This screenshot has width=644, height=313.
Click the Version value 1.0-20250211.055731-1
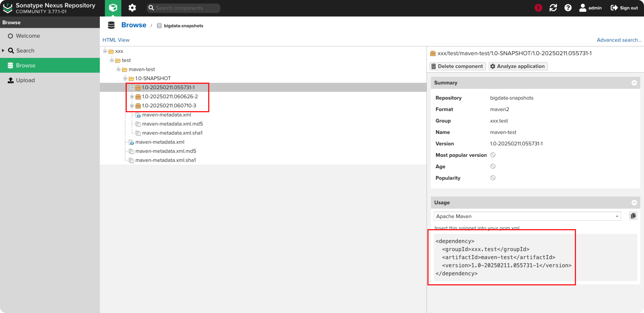(x=516, y=144)
